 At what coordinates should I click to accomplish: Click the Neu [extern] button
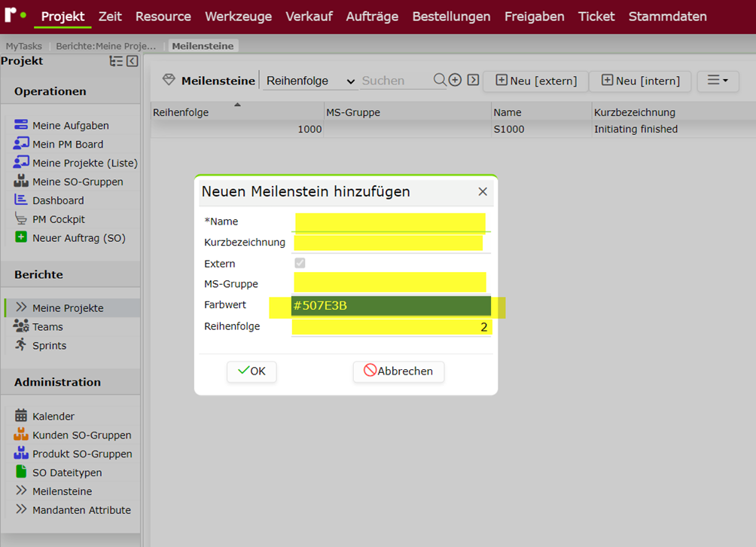(535, 81)
